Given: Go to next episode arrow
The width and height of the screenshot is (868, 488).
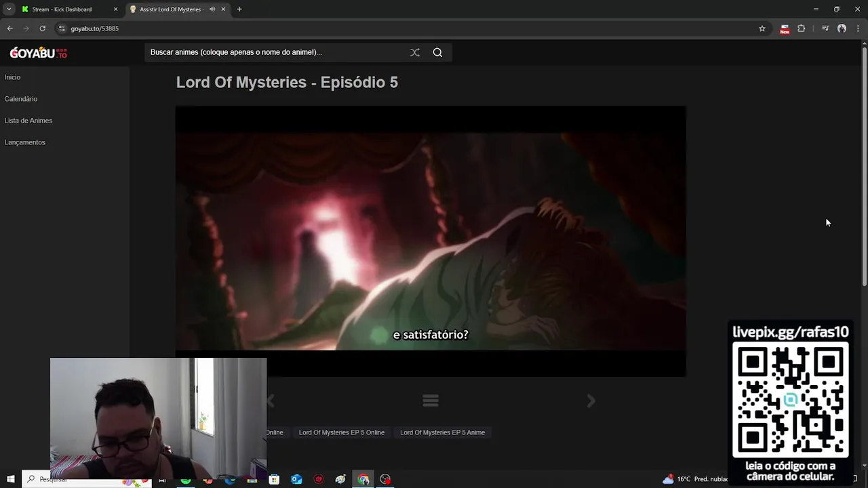Looking at the screenshot, I should click(x=591, y=401).
